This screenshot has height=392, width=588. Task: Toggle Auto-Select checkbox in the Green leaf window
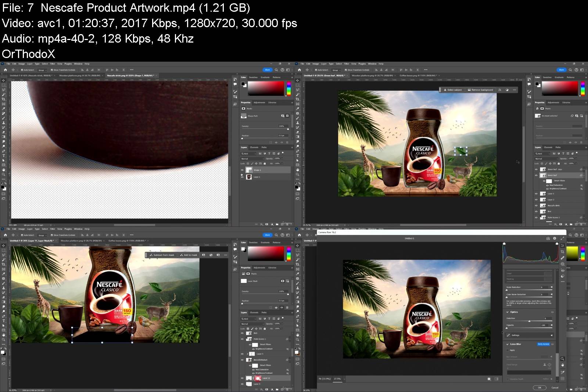coord(316,70)
